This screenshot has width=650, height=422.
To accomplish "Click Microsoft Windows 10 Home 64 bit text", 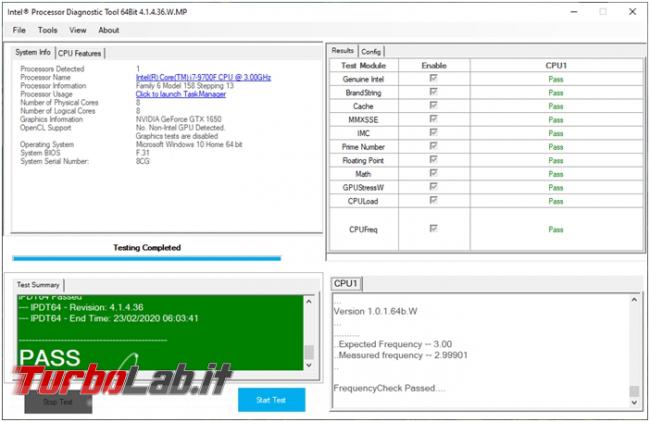I will click(x=189, y=145).
